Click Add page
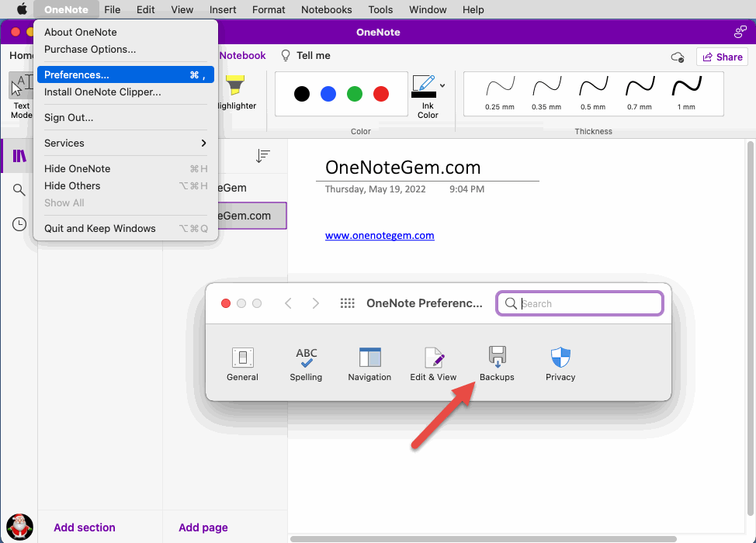The height and width of the screenshot is (543, 756). point(203,527)
